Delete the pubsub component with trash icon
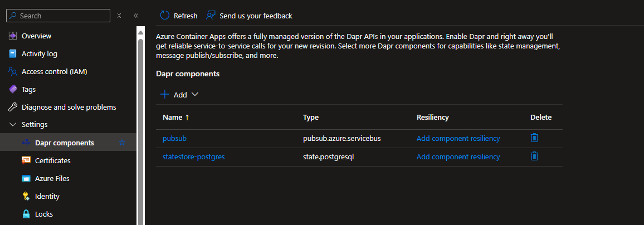 pyautogui.click(x=534, y=138)
